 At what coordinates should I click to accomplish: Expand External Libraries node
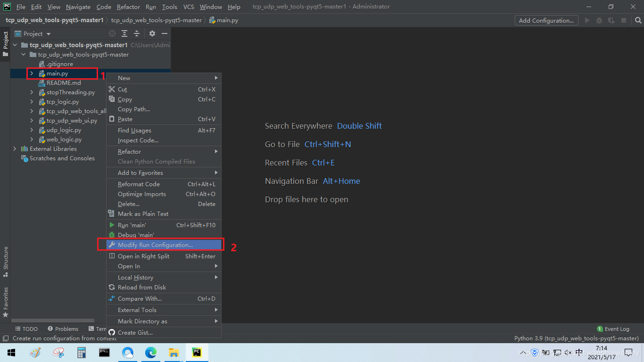(x=15, y=148)
